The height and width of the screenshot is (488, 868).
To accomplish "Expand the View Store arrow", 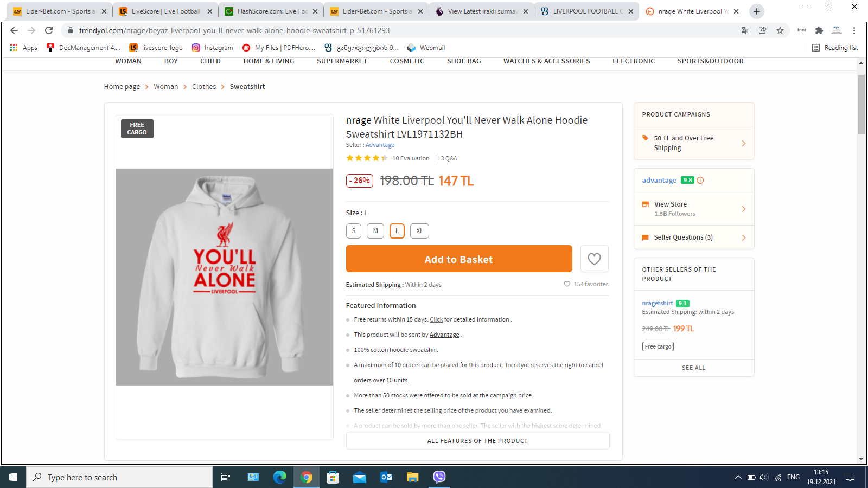I will coord(744,209).
